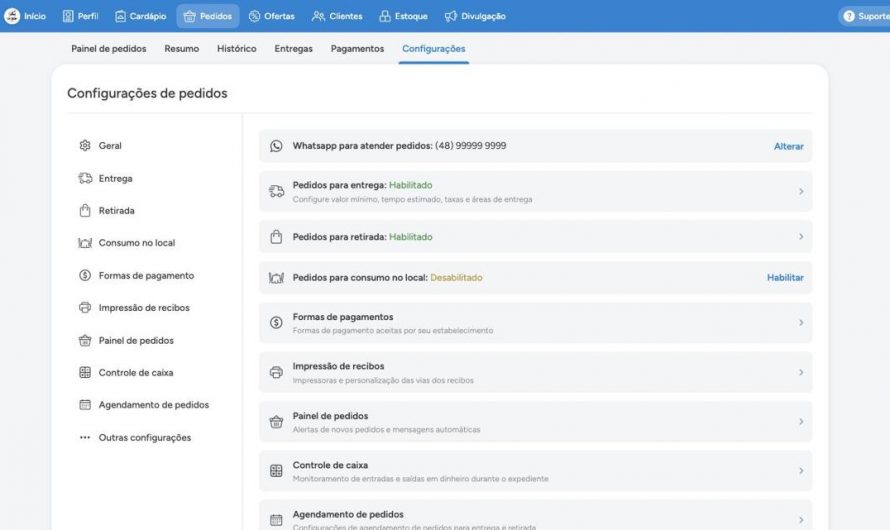Click the basket icon beside Painel de pedidos sidebar
Screen dimensions: 890x530
click(85, 340)
